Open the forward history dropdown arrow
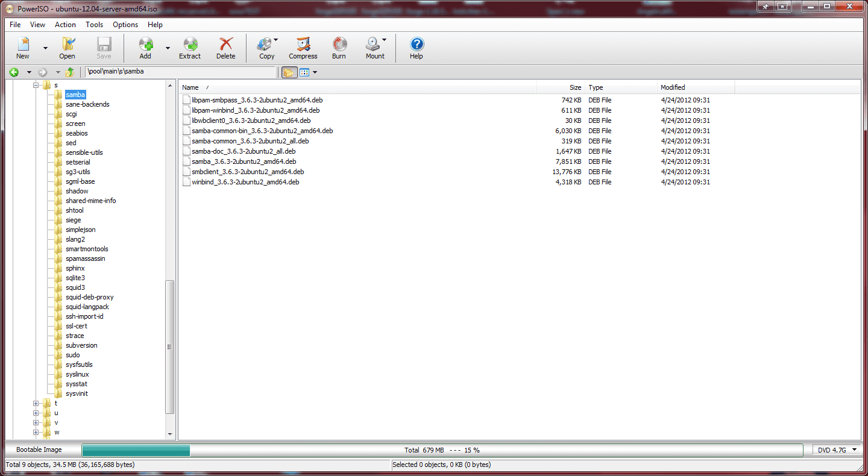 coord(57,72)
